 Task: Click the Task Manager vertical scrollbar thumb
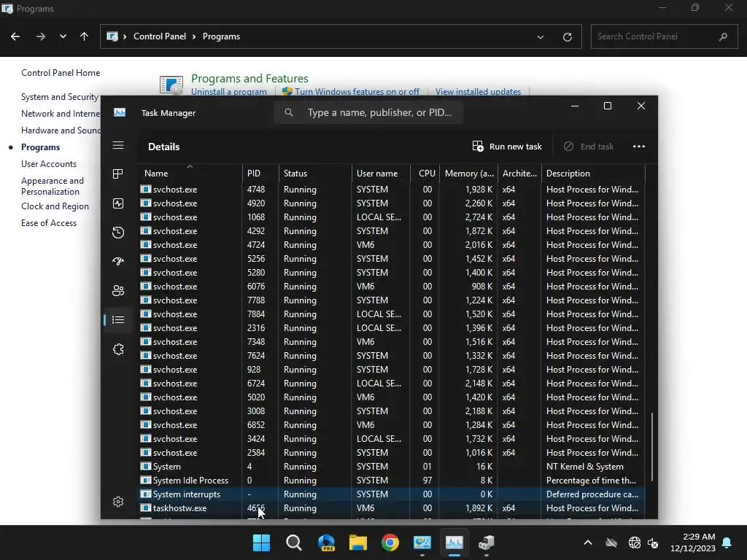click(x=651, y=447)
